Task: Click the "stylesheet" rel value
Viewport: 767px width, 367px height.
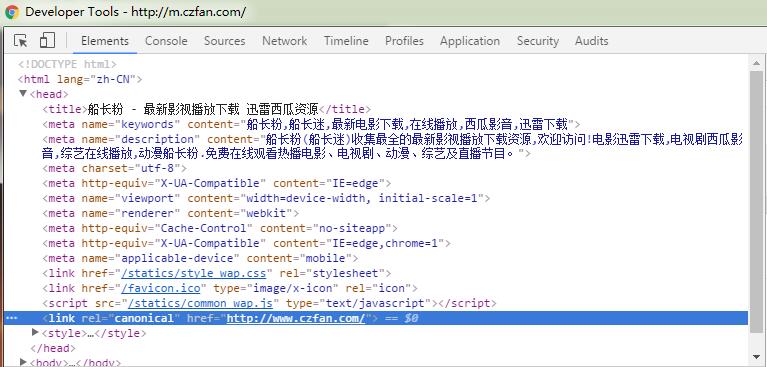Action: (346, 273)
